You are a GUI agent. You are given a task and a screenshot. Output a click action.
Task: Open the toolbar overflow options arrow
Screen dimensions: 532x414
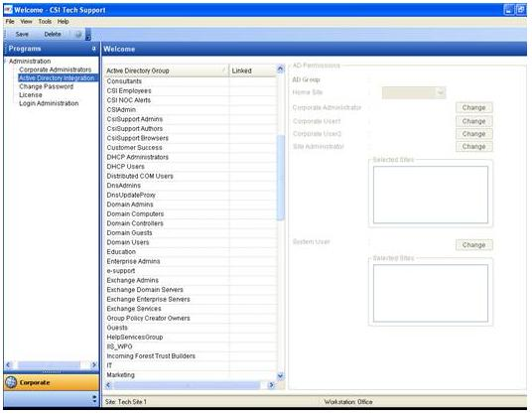88,35
